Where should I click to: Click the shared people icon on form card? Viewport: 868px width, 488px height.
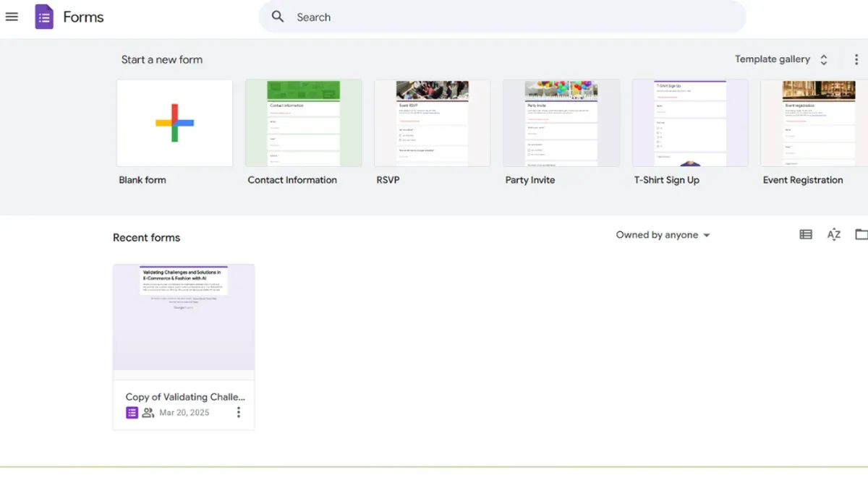click(148, 413)
